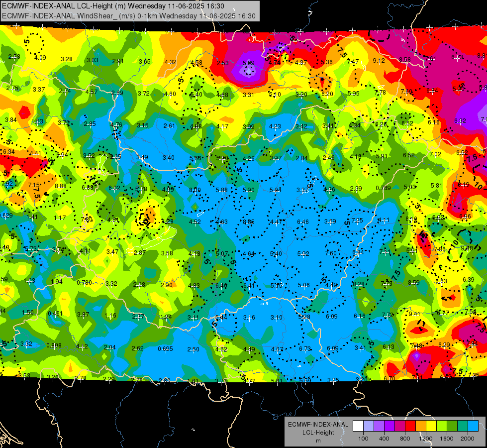This screenshot has height=448, width=487.
Task: Click wind shear value 4.09
Action: click(40, 57)
